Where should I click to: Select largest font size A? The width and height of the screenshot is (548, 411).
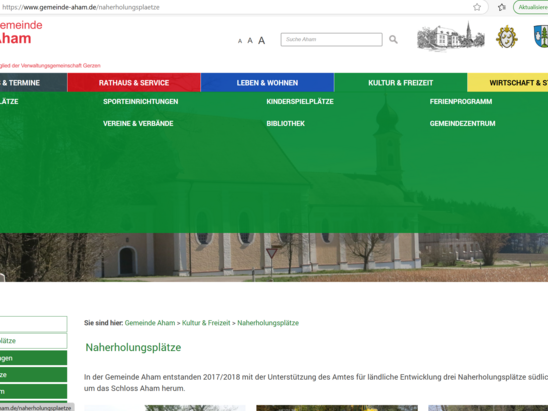261,41
